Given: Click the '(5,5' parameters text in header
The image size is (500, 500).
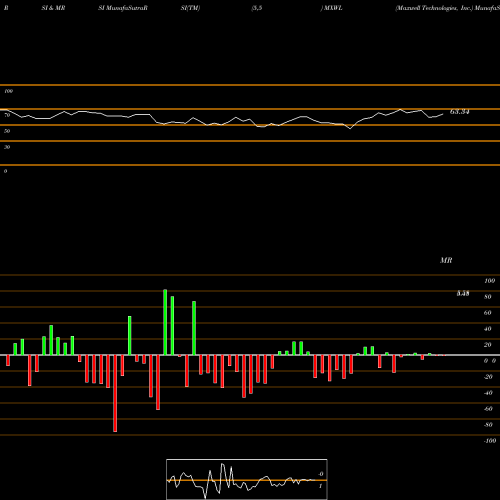Looking at the screenshot, I should [257, 8].
